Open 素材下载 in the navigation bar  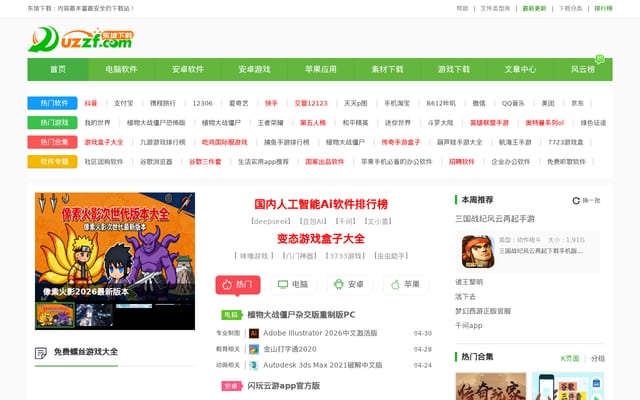click(387, 69)
